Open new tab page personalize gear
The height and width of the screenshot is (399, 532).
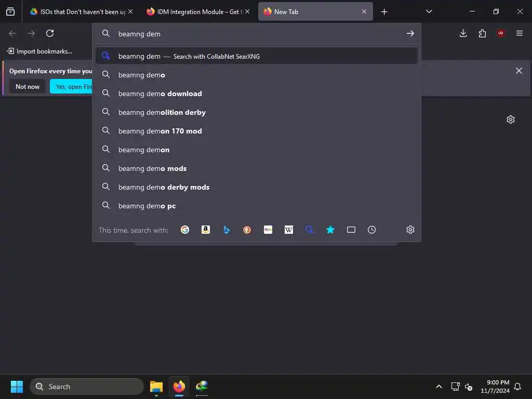point(511,119)
